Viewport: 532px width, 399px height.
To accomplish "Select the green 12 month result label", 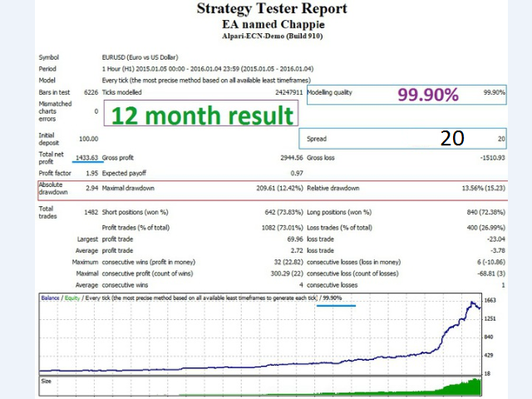I will (203, 116).
